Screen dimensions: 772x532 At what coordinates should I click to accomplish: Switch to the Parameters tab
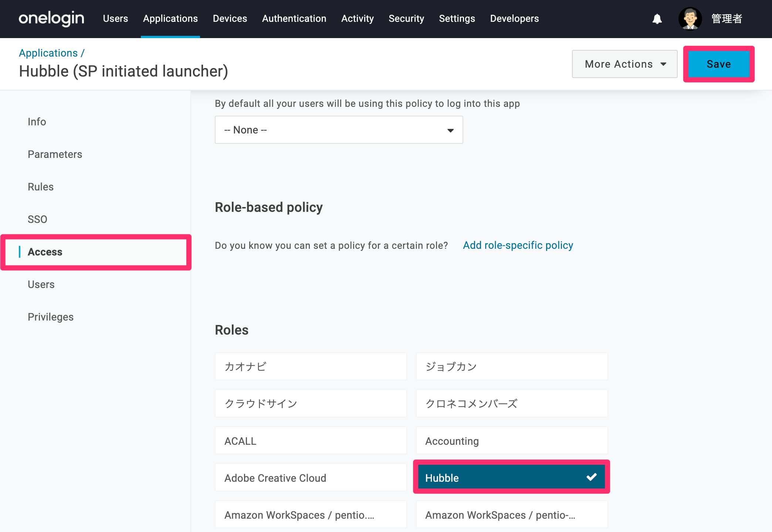[x=55, y=154]
